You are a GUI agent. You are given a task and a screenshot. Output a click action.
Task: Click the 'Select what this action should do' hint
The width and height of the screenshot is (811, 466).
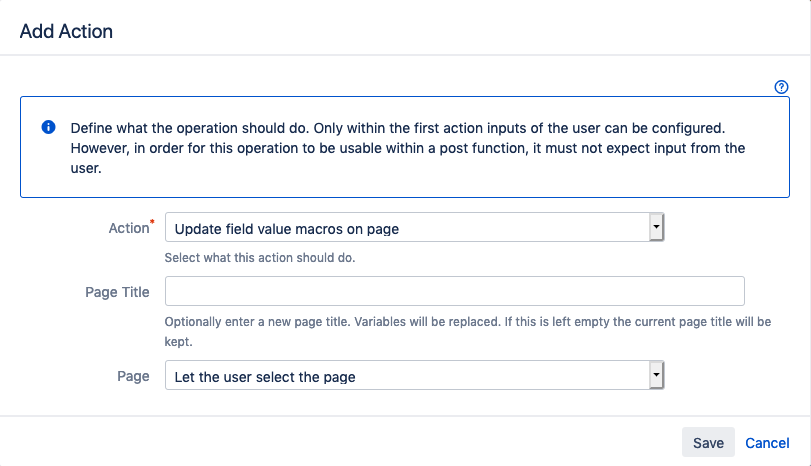[260, 258]
